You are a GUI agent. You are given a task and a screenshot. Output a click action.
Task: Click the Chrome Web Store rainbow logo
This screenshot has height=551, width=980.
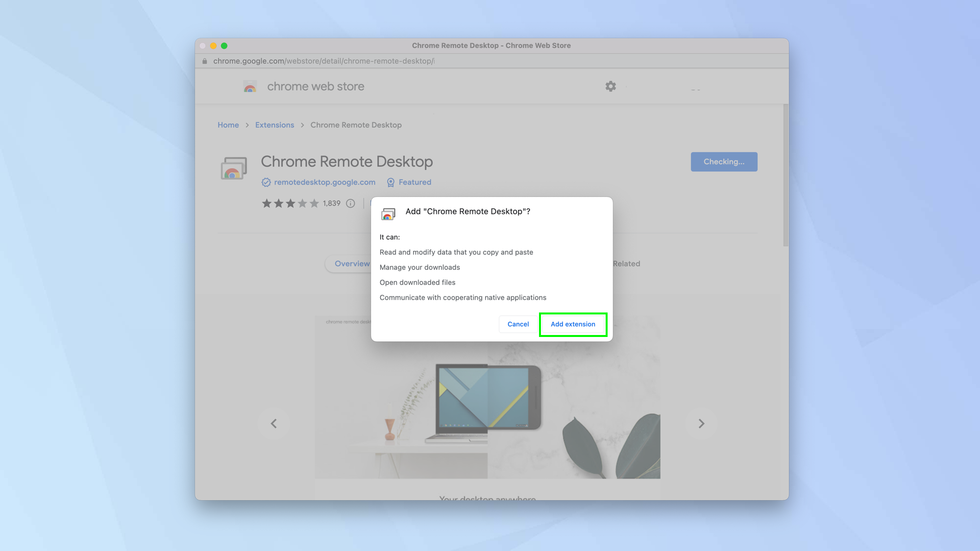tap(250, 86)
